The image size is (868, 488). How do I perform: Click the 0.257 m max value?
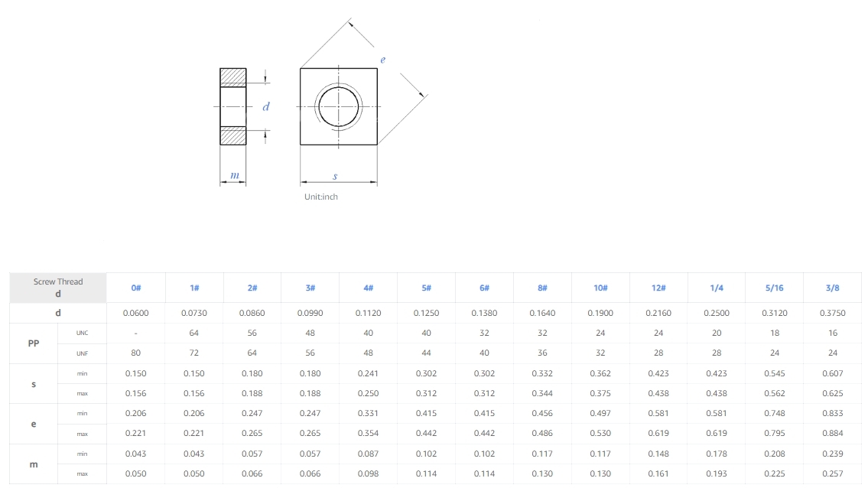832,473
